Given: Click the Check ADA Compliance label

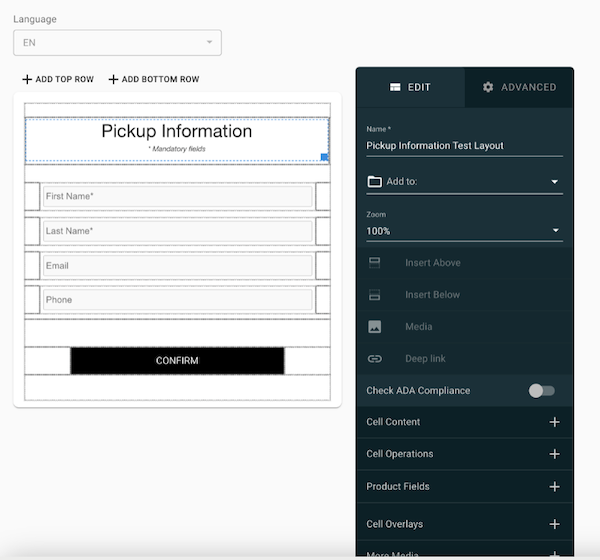Looking at the screenshot, I should coord(418,391).
